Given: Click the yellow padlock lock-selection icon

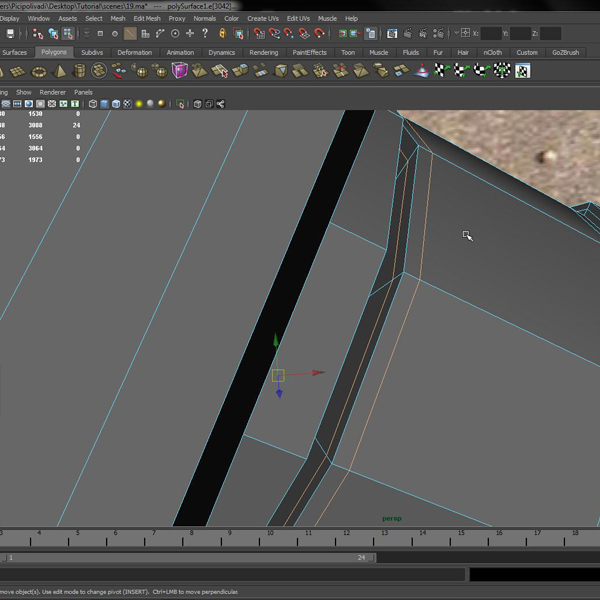Looking at the screenshot, I should (222, 34).
